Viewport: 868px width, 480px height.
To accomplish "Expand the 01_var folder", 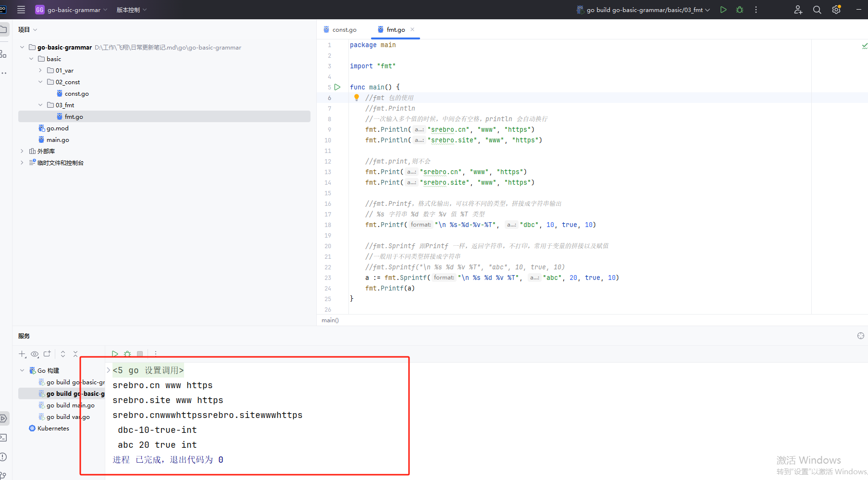I will click(40, 70).
